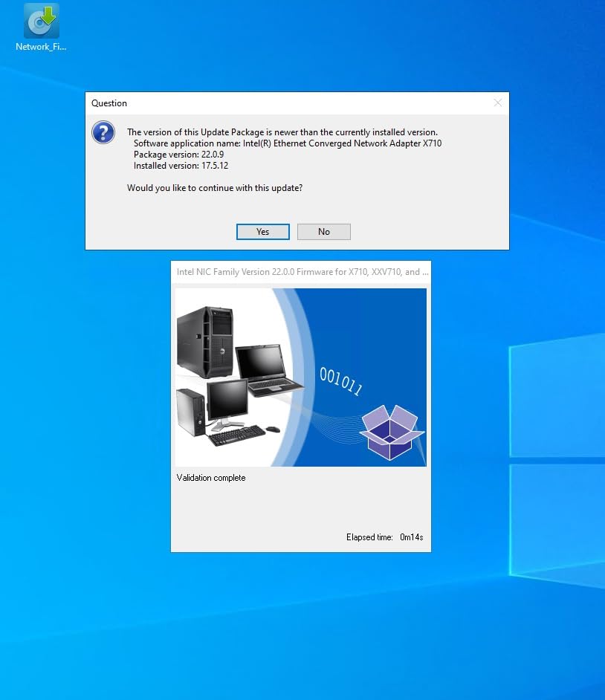
Task: Click the 'Software application name' line
Action: click(x=288, y=143)
